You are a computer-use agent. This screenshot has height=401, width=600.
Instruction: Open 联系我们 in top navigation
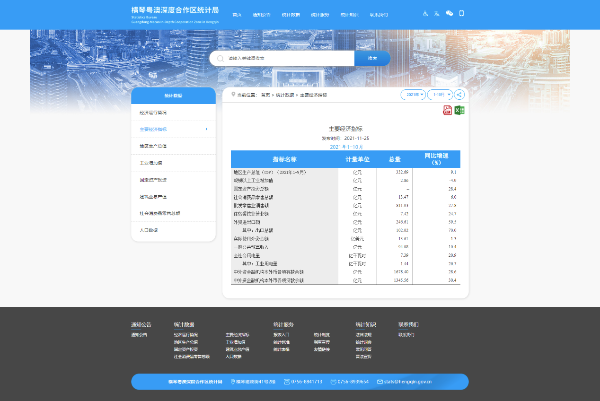click(379, 15)
